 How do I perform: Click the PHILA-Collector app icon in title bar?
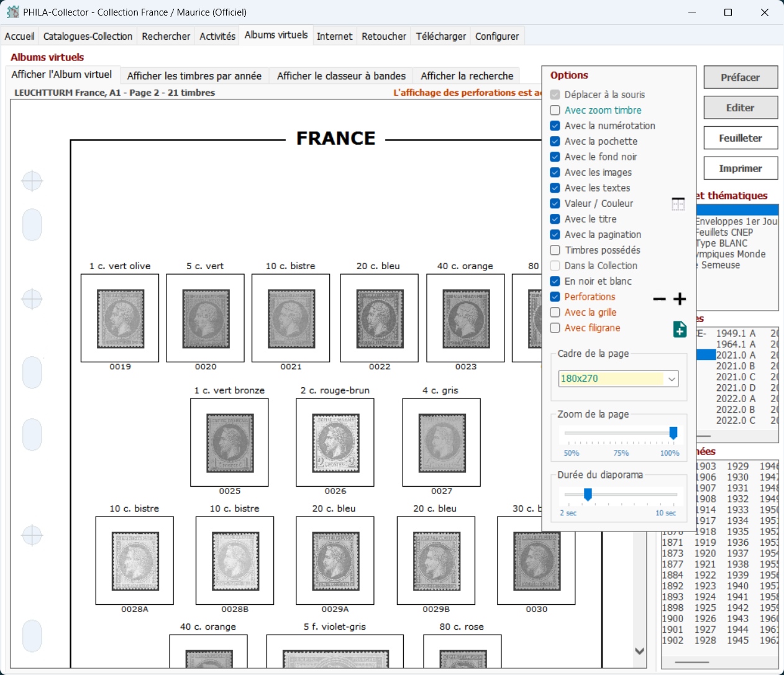pos(12,12)
